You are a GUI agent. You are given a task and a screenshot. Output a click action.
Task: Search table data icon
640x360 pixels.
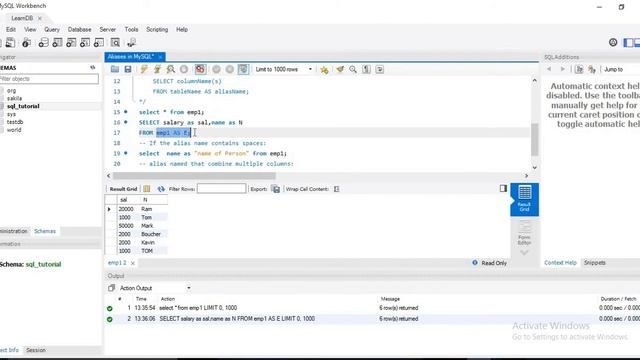tap(116, 42)
